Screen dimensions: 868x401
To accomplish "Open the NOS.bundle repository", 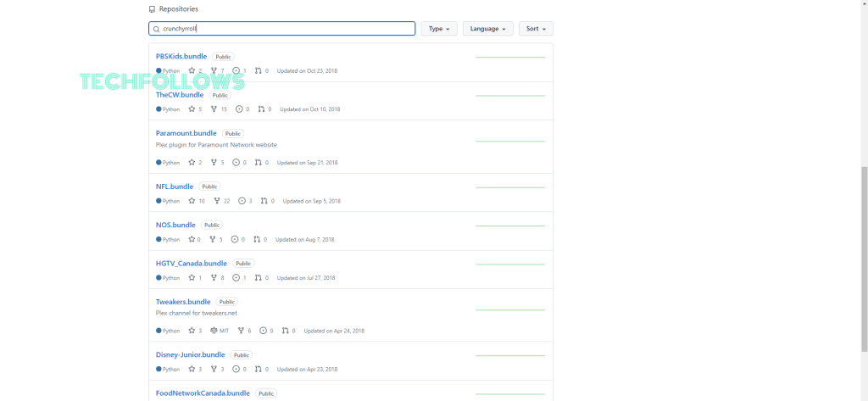I will point(175,225).
